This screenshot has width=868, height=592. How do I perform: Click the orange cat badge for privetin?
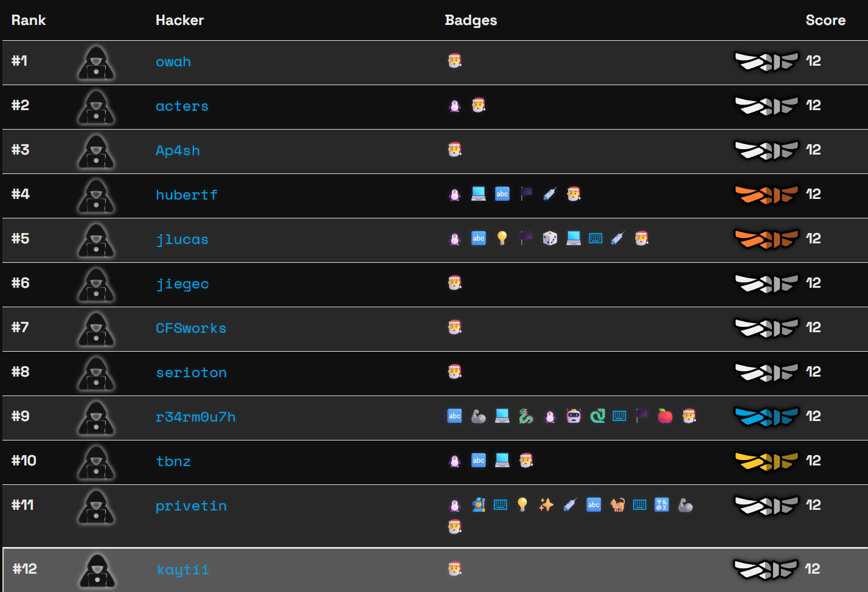click(x=617, y=505)
